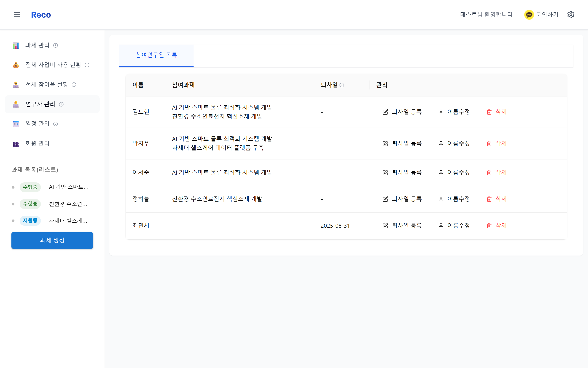Click person icon in 이서준 row

click(x=441, y=172)
